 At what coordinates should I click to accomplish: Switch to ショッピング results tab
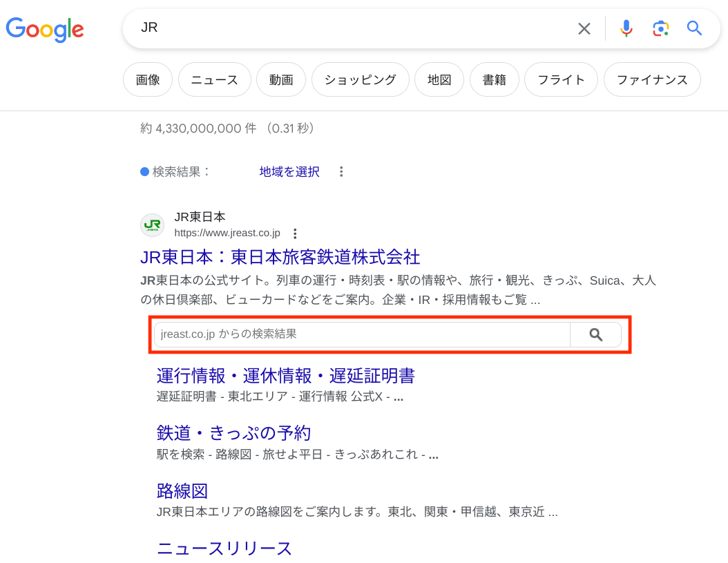click(x=361, y=80)
